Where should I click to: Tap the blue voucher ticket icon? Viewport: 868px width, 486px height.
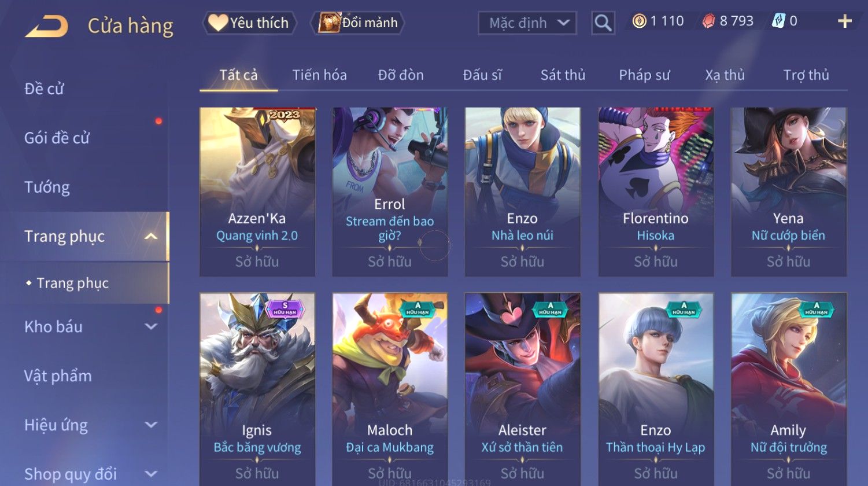pos(778,21)
